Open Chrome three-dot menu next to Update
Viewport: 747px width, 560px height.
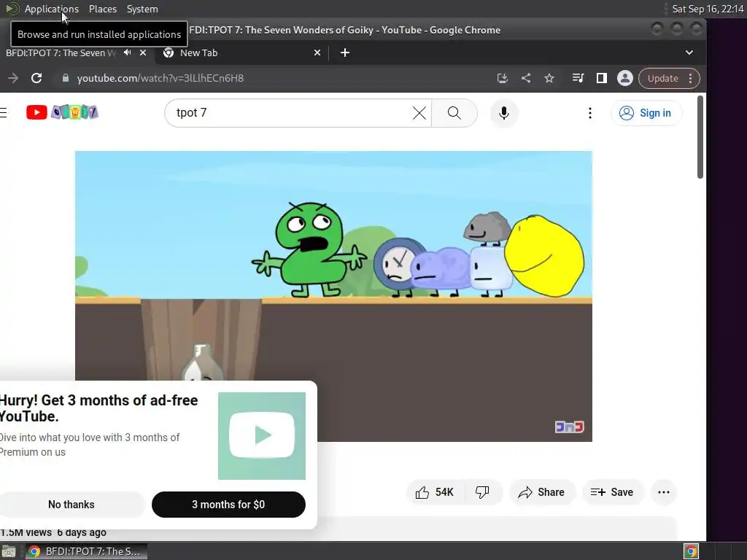click(690, 79)
